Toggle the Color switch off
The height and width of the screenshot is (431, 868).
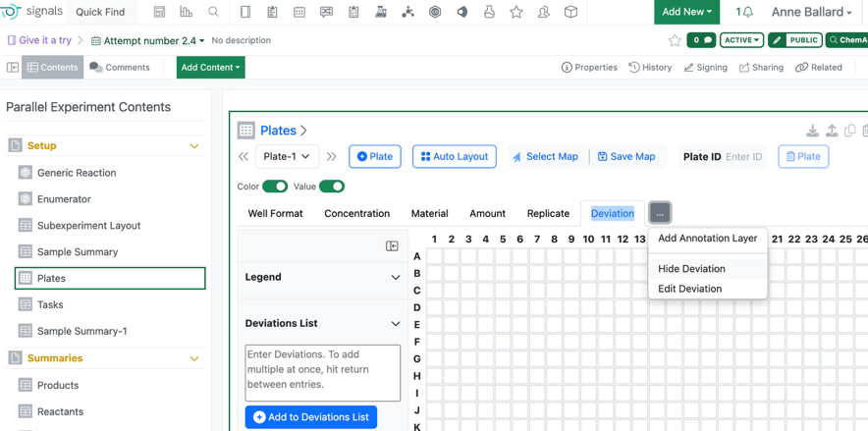[x=275, y=187]
